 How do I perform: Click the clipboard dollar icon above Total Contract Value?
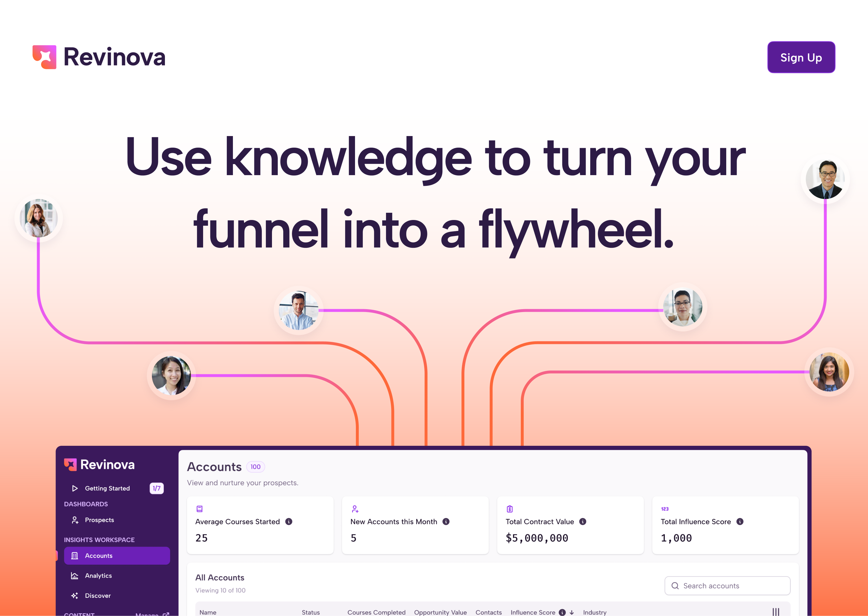(510, 509)
